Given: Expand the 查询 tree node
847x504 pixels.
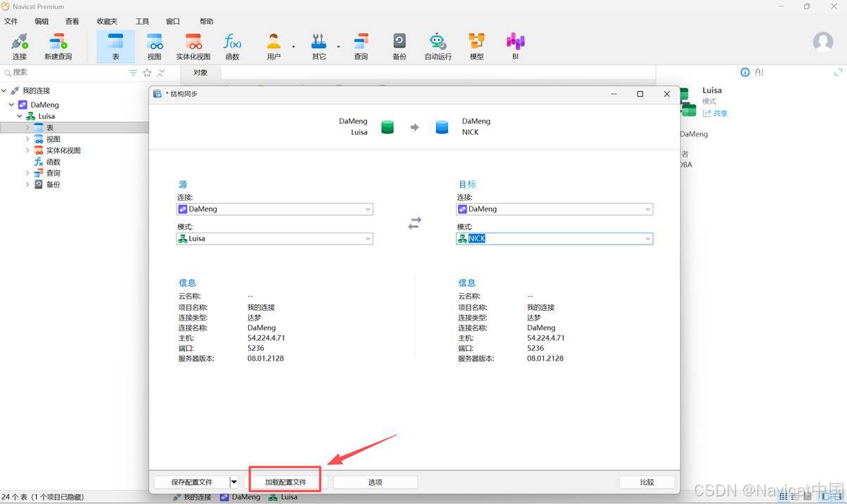Looking at the screenshot, I should coord(28,173).
